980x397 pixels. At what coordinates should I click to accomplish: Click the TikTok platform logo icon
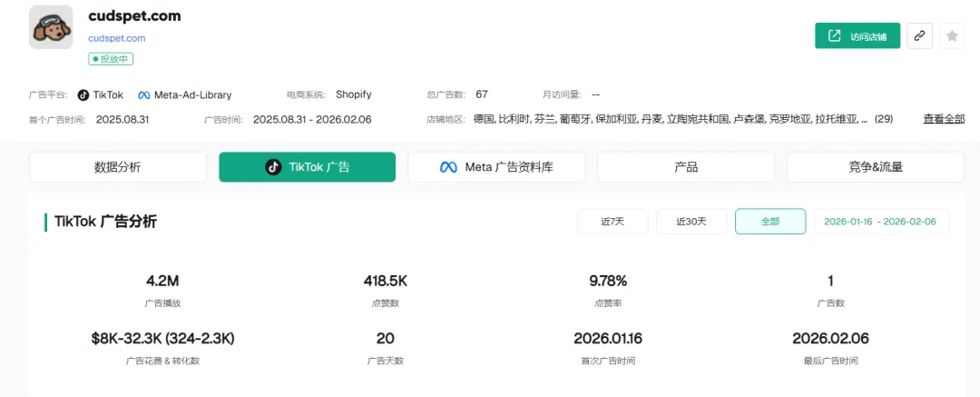[83, 94]
